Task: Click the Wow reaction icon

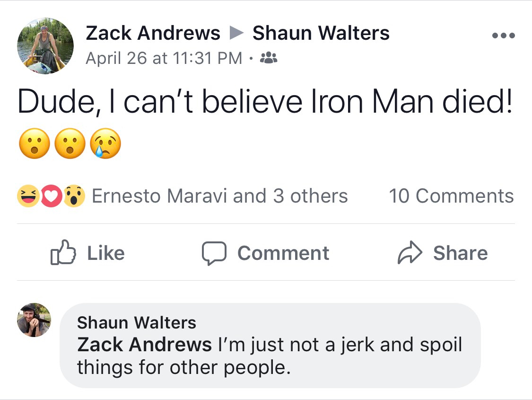Action: pyautogui.click(x=75, y=196)
